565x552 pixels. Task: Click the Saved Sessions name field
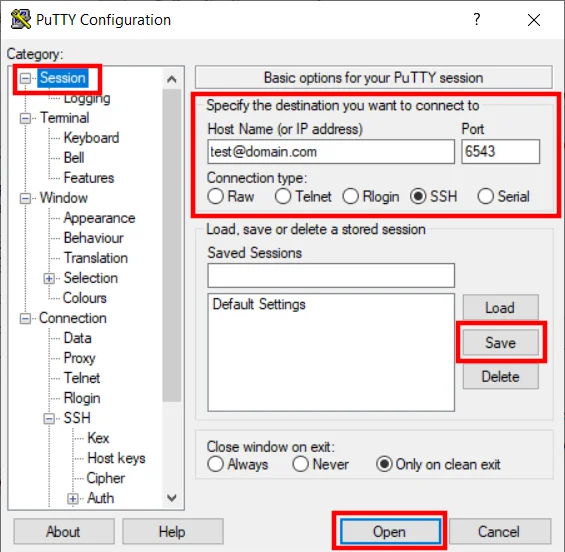pos(331,276)
